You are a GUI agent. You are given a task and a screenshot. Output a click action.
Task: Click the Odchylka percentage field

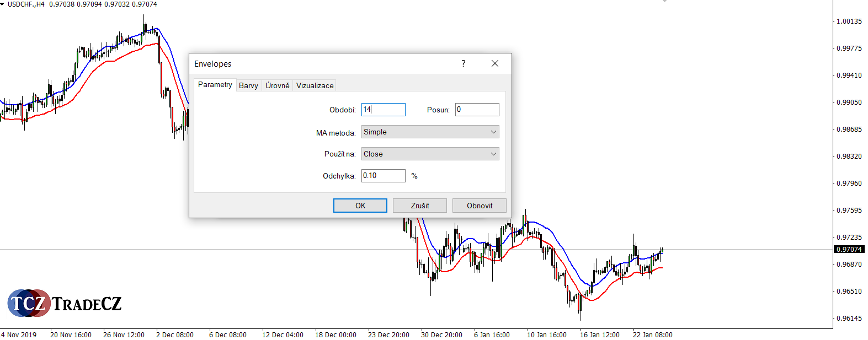(383, 176)
